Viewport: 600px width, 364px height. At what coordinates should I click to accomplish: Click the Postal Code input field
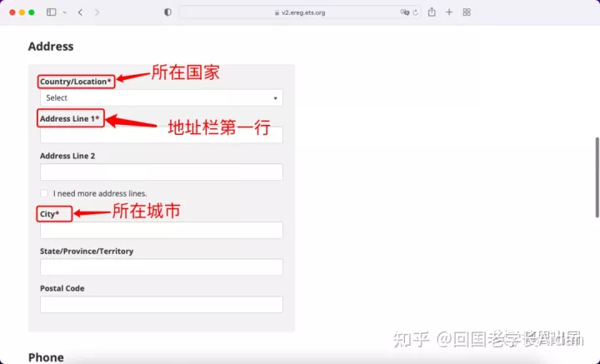(x=162, y=304)
